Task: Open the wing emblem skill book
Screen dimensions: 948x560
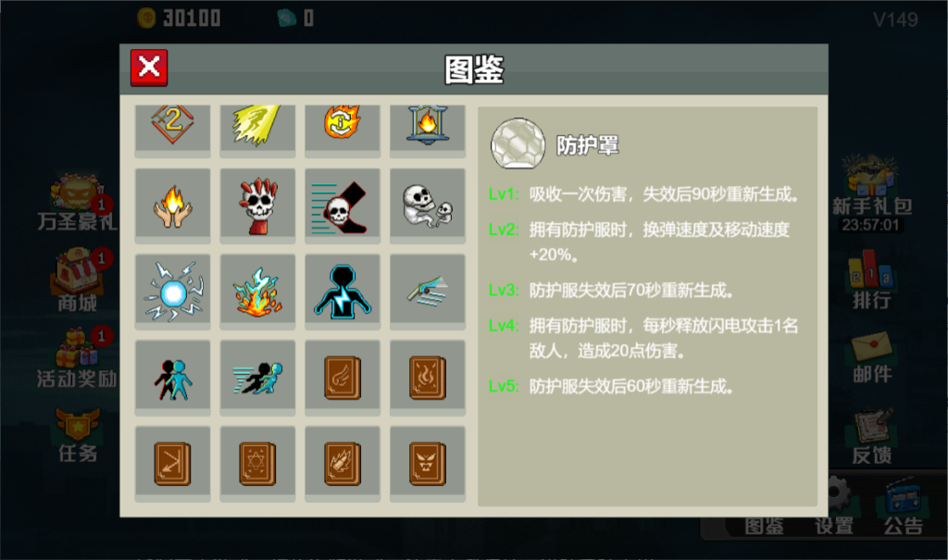Action: tap(343, 378)
